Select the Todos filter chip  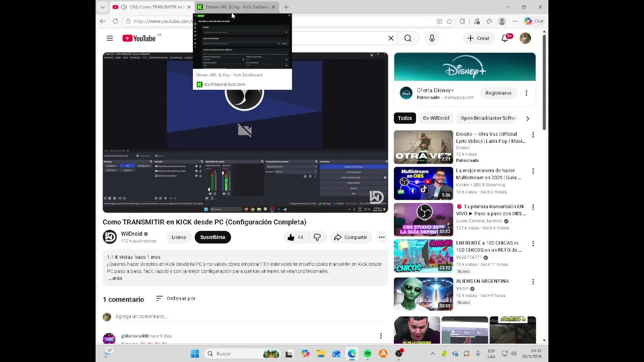point(405,118)
